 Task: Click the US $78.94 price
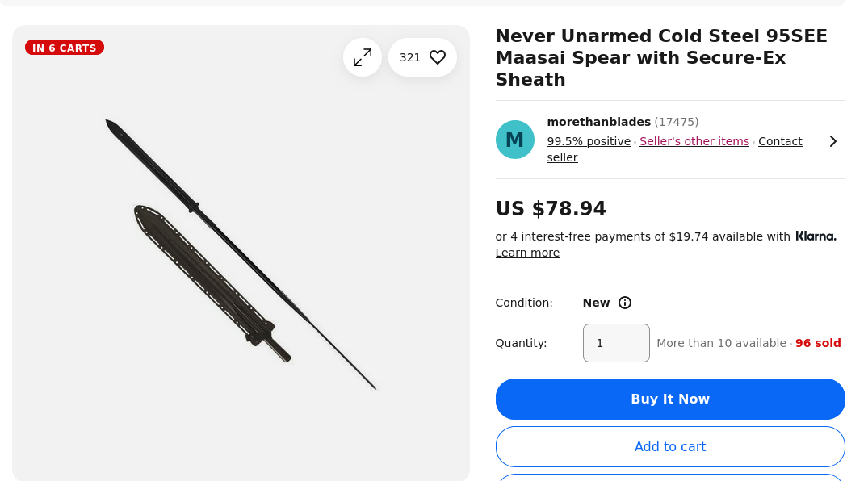[551, 209]
